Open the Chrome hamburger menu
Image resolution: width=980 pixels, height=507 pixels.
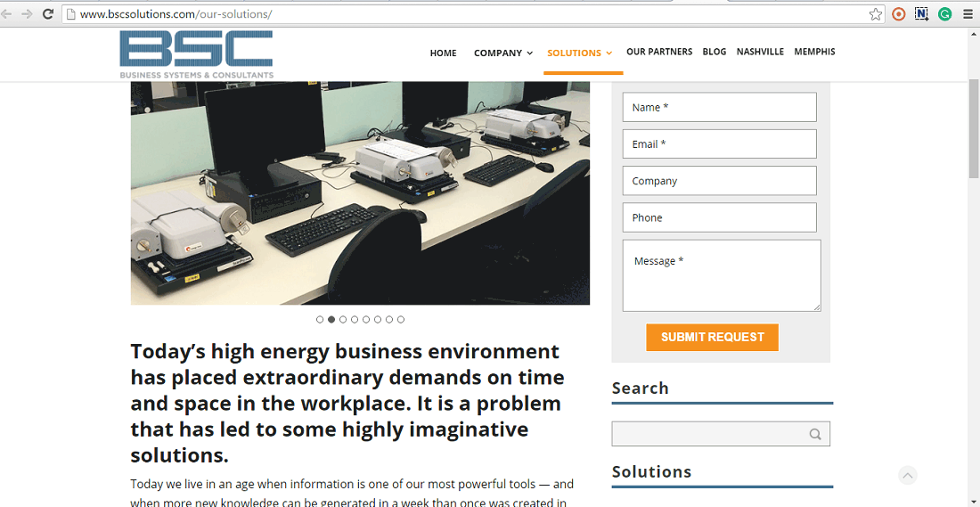pos(968,14)
